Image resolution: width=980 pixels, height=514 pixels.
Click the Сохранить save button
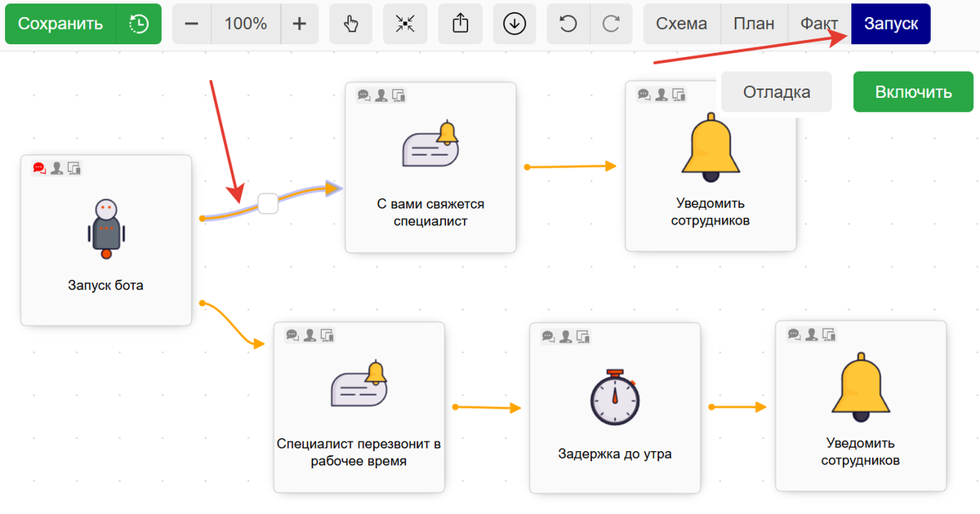point(60,24)
